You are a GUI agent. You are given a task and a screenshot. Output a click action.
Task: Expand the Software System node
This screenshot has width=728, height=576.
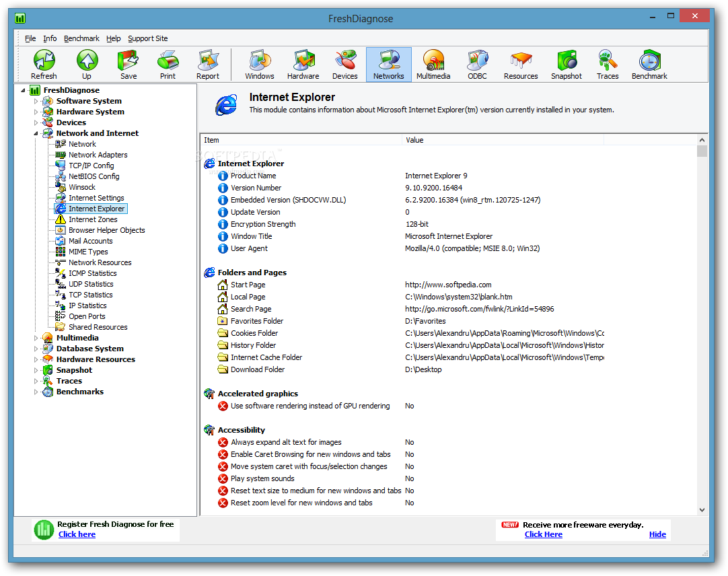(x=36, y=101)
